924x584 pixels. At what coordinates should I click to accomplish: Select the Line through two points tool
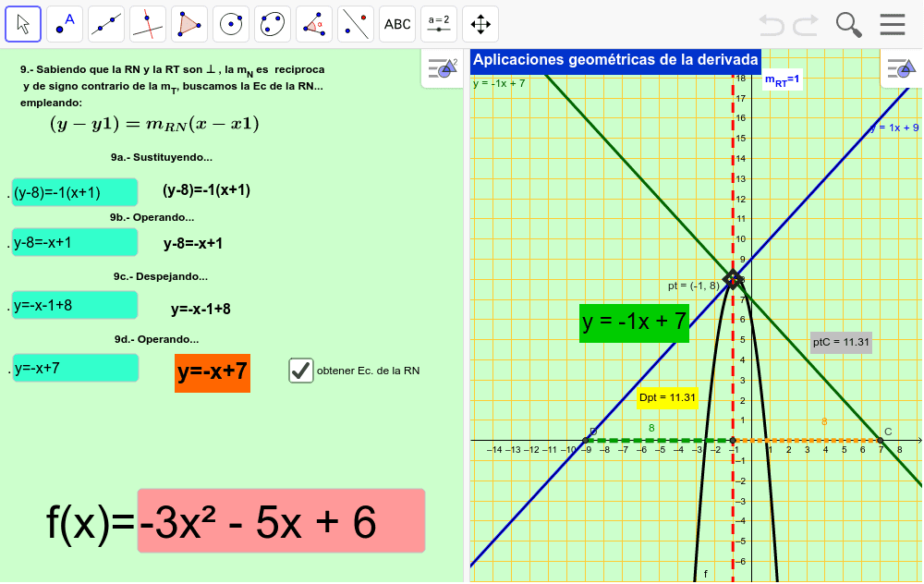click(106, 24)
